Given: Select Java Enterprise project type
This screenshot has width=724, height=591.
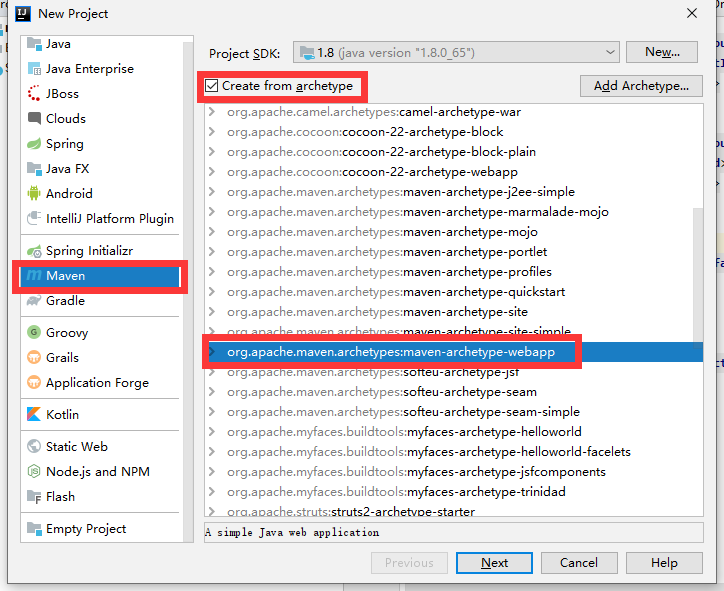Looking at the screenshot, I should pos(101,69).
